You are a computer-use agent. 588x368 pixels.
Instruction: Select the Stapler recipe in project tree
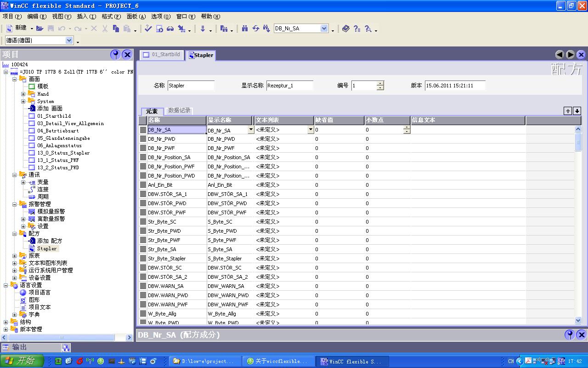pos(47,248)
